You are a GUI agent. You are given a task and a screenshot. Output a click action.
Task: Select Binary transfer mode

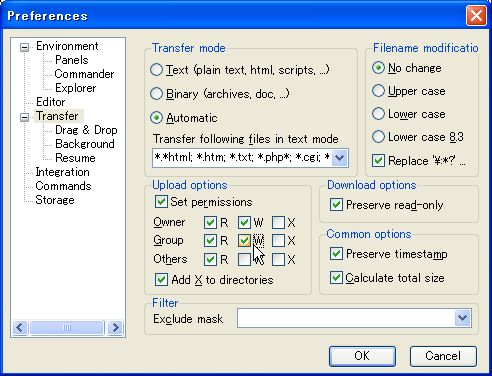[156, 94]
